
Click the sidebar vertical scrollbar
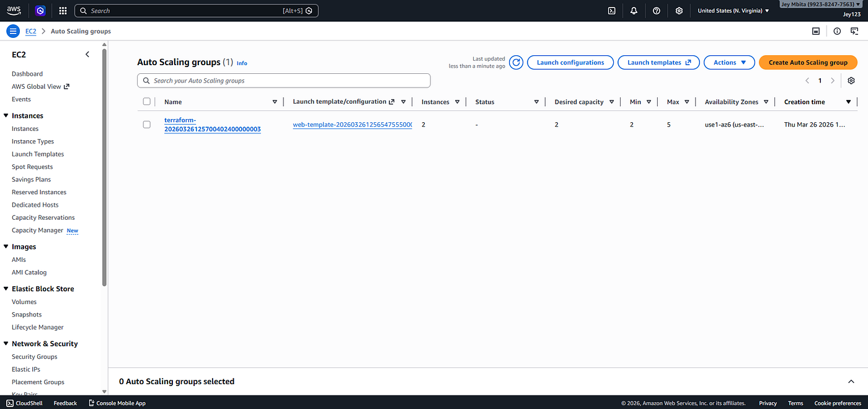pos(104,168)
